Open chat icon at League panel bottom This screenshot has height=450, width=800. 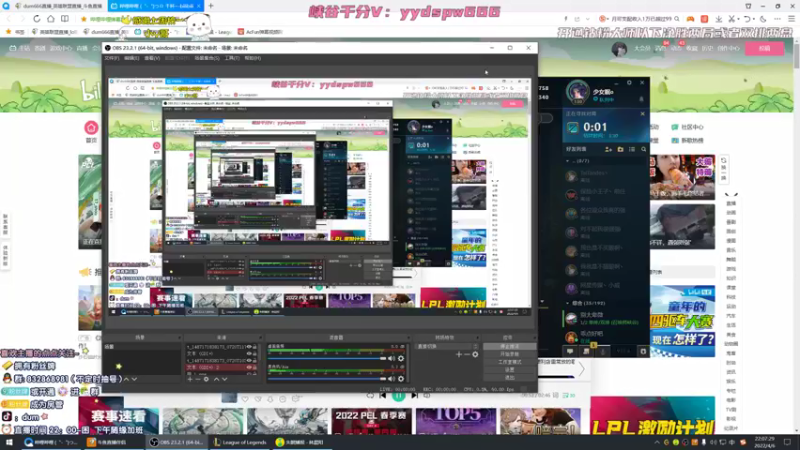[570, 351]
